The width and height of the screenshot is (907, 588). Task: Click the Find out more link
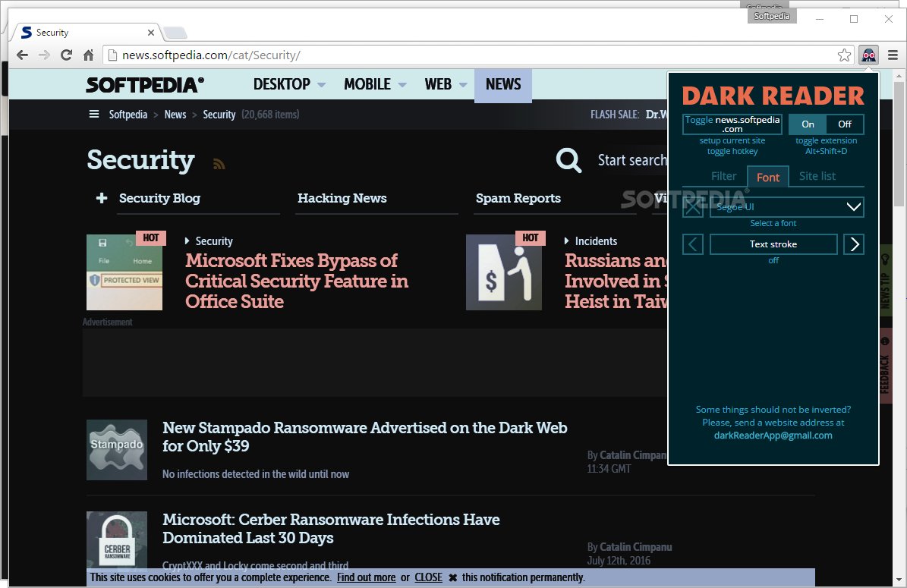point(366,577)
